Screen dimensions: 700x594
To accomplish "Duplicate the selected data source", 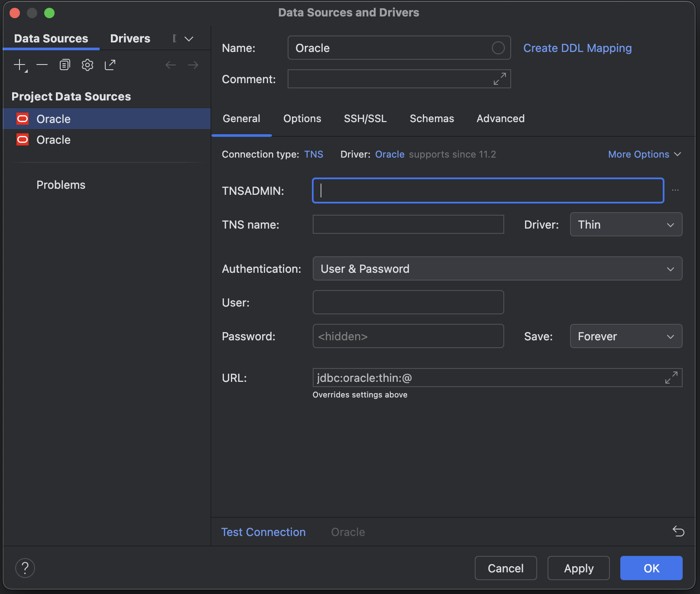I will pyautogui.click(x=65, y=65).
